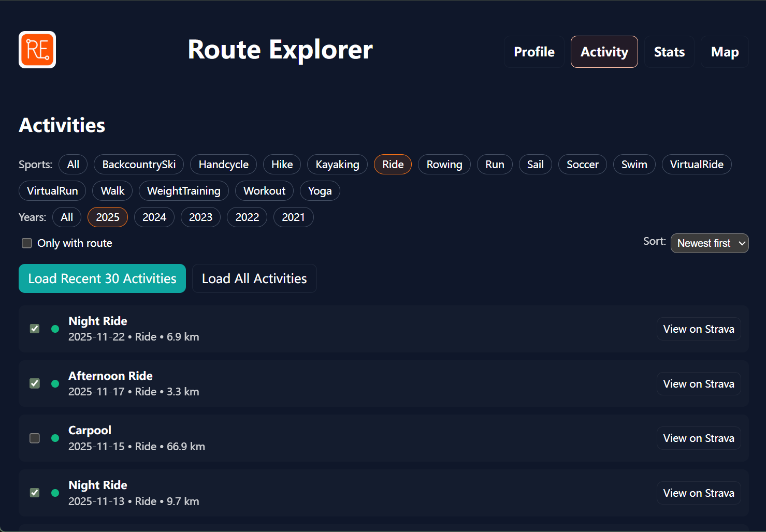Select the Hike sport filter
This screenshot has height=532, width=766.
click(282, 165)
